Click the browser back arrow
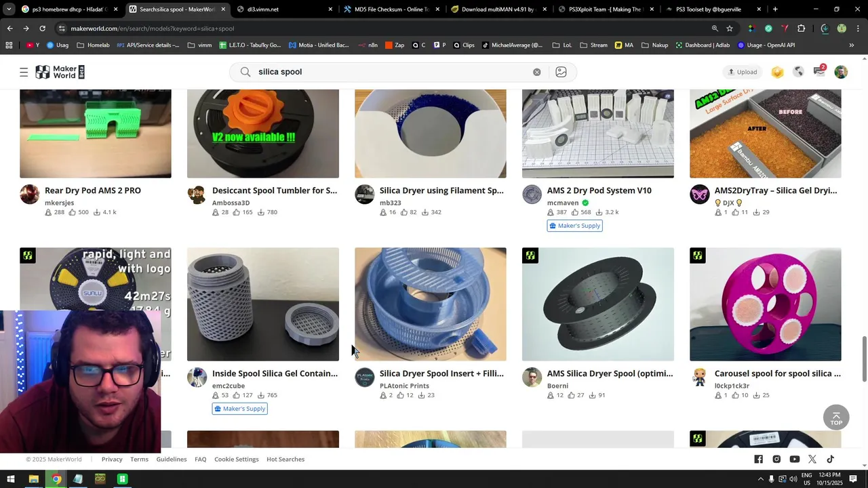The width and height of the screenshot is (868, 488). (9, 28)
